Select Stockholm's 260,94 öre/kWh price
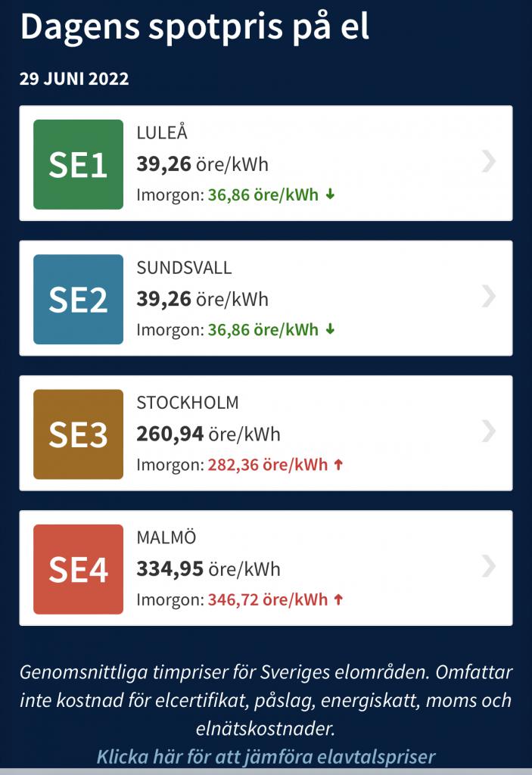 click(208, 434)
